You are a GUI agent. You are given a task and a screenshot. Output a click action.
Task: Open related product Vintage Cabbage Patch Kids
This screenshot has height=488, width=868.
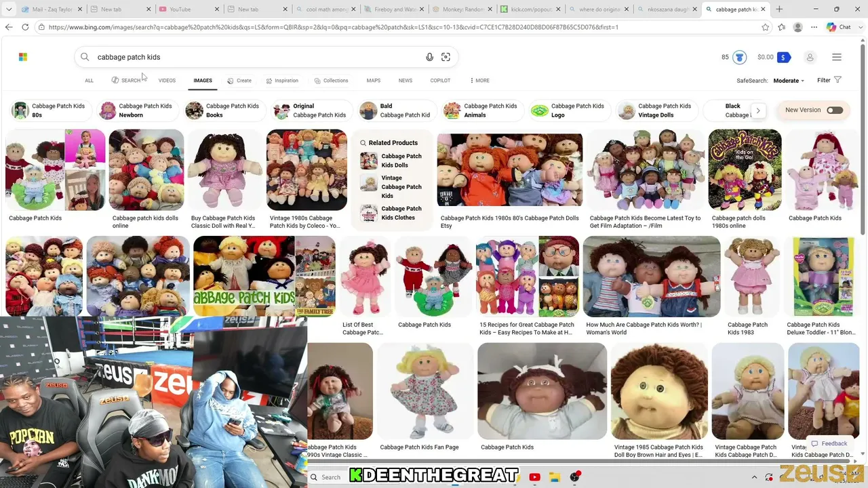(x=392, y=186)
